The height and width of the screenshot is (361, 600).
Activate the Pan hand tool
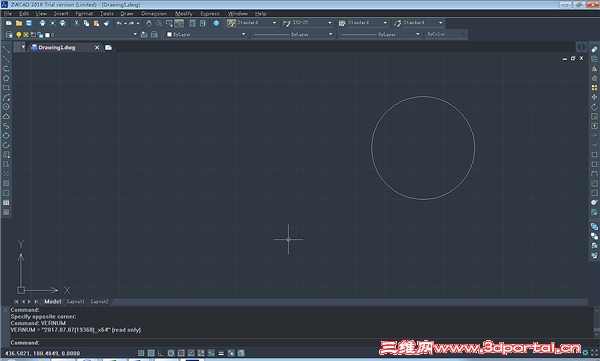click(149, 23)
